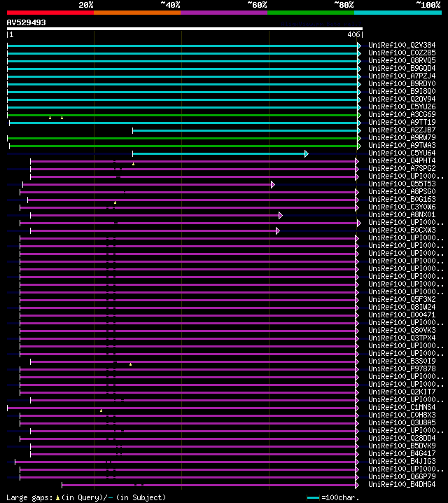Open hit UniRef100_C1MNS4
This screenshot has height=503, width=448.
coord(402,407)
